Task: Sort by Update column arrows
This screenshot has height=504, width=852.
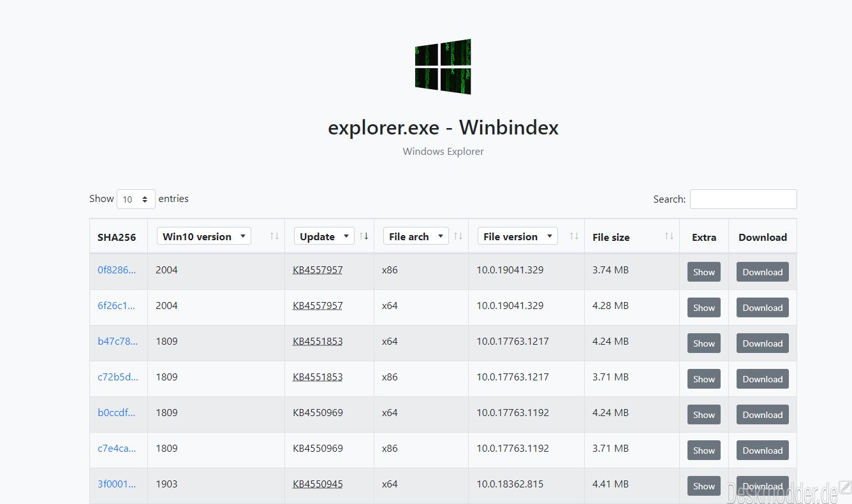Action: point(364,236)
